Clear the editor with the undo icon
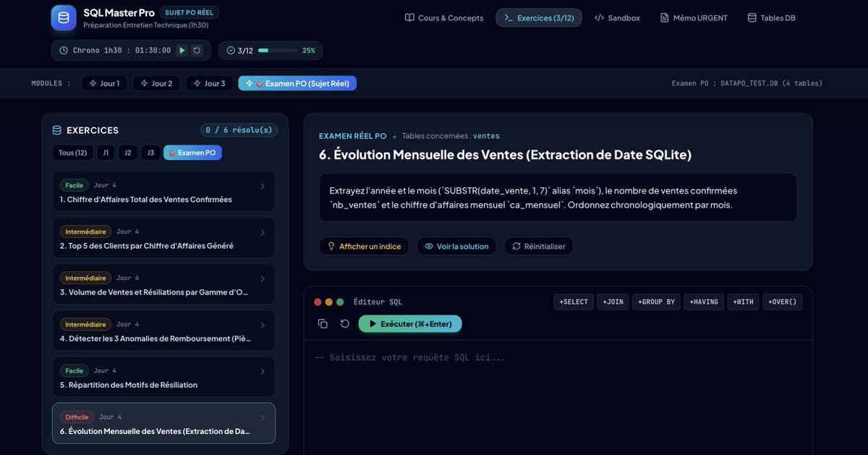 tap(345, 324)
